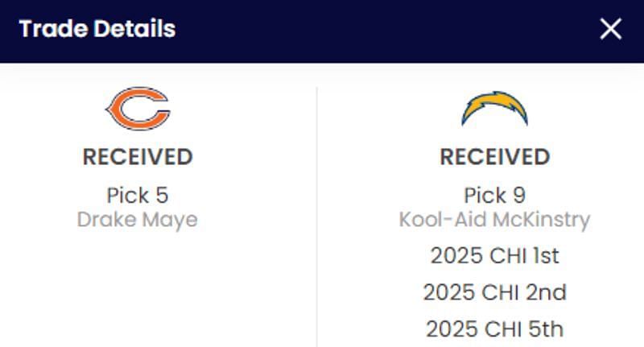The height and width of the screenshot is (347, 644).
Task: Click the empty navy header bar area
Action: [386, 31]
